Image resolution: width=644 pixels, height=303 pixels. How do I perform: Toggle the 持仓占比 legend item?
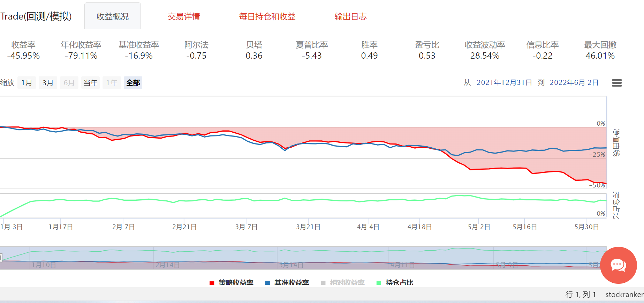click(x=395, y=282)
